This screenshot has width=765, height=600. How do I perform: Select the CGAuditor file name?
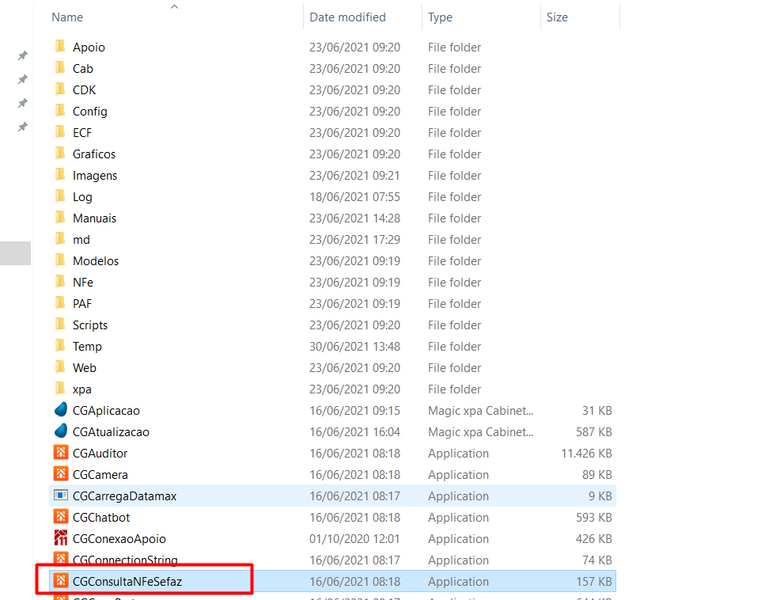(100, 453)
